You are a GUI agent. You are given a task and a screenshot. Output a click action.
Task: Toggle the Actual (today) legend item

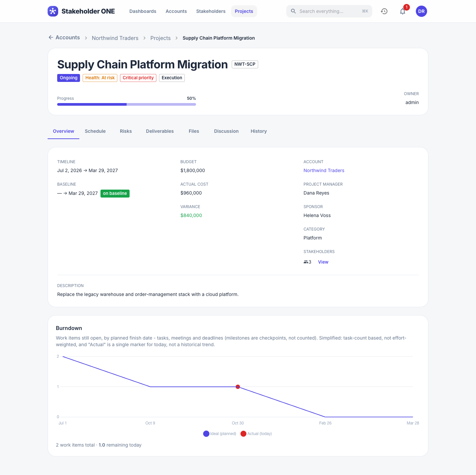[256, 434]
